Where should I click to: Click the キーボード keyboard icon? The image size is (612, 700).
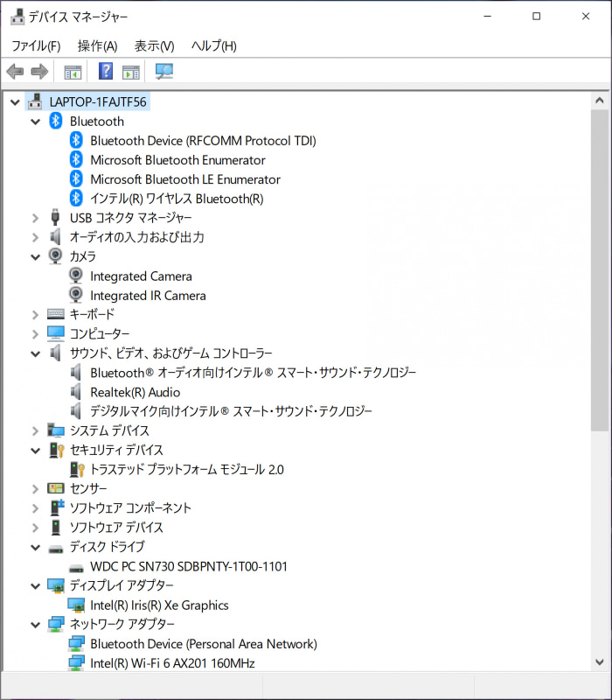pos(56,314)
